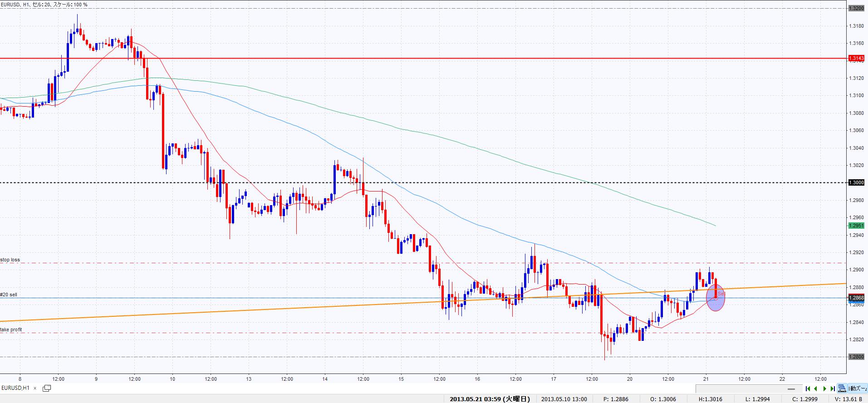
Task: Close the EURUSD,H1 chart tab
Action: click(35, 388)
